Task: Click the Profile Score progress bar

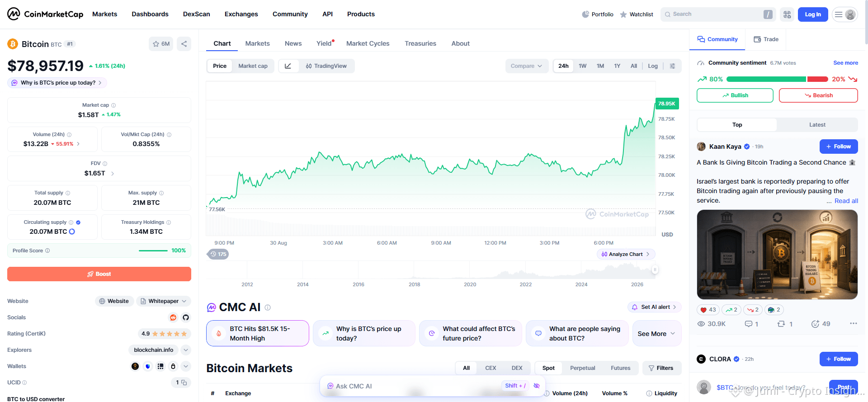Action: (x=153, y=251)
